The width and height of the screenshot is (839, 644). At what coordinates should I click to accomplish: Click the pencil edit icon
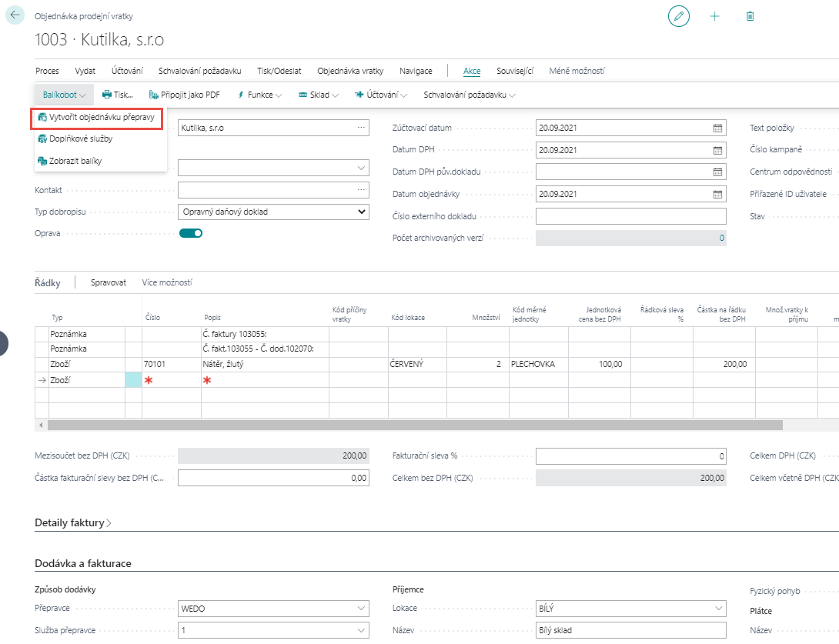[x=679, y=16]
